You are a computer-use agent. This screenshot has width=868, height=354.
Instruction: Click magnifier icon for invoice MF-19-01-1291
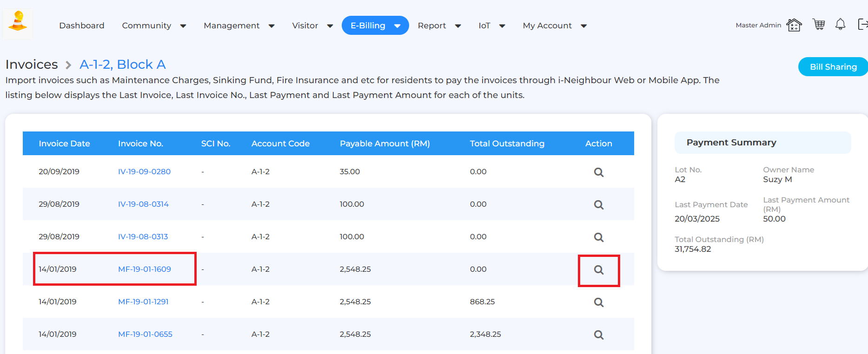598,302
